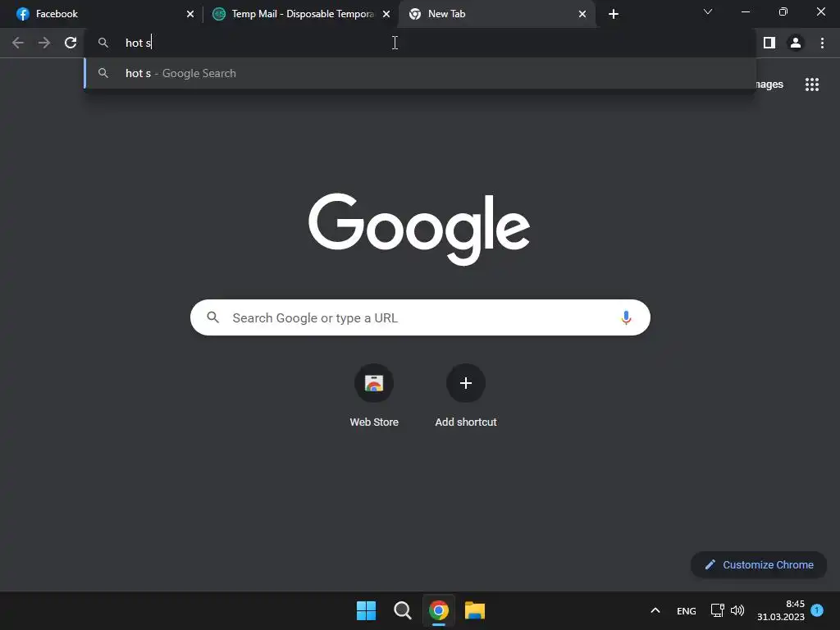Open the Google apps grid
This screenshot has height=630, width=840.
(x=812, y=84)
